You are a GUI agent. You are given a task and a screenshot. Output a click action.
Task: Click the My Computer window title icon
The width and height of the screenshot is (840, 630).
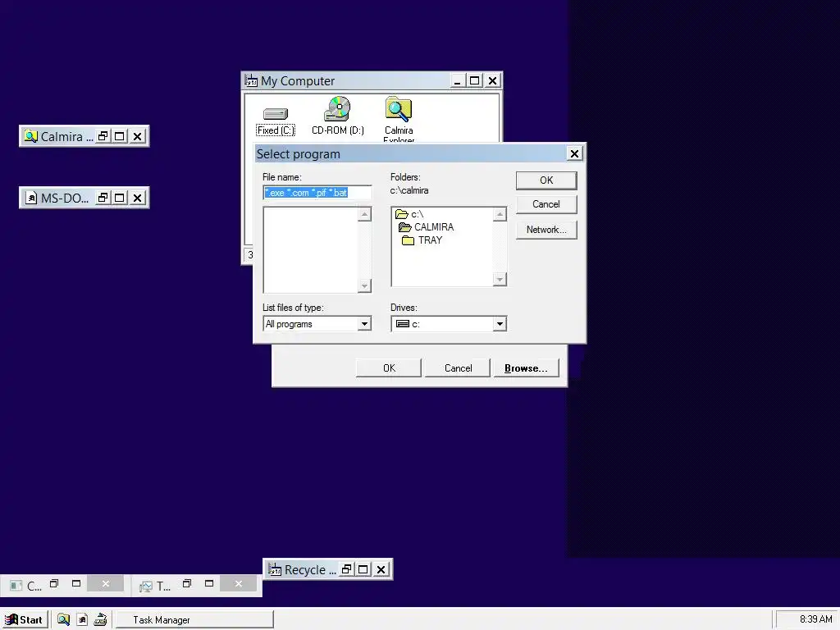point(251,81)
